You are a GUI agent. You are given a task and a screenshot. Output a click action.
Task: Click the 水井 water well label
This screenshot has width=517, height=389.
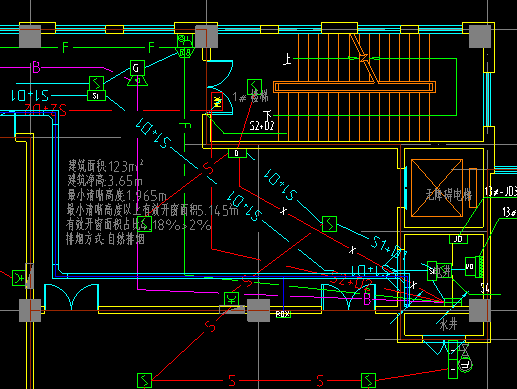[x=448, y=324]
